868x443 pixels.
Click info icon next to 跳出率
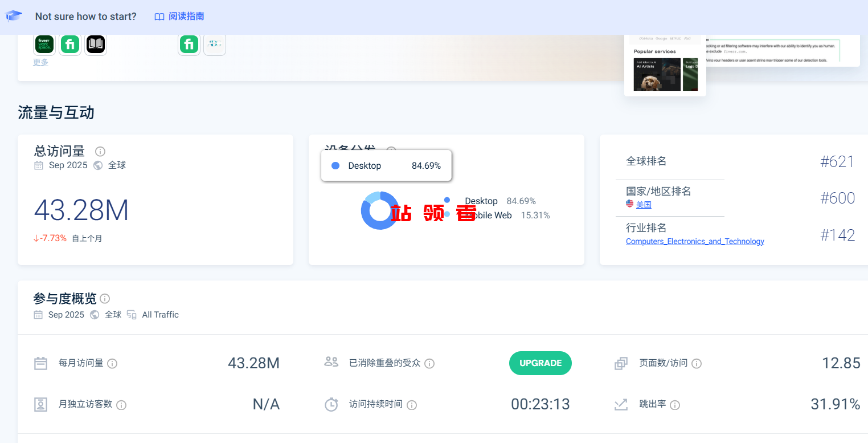(x=675, y=405)
